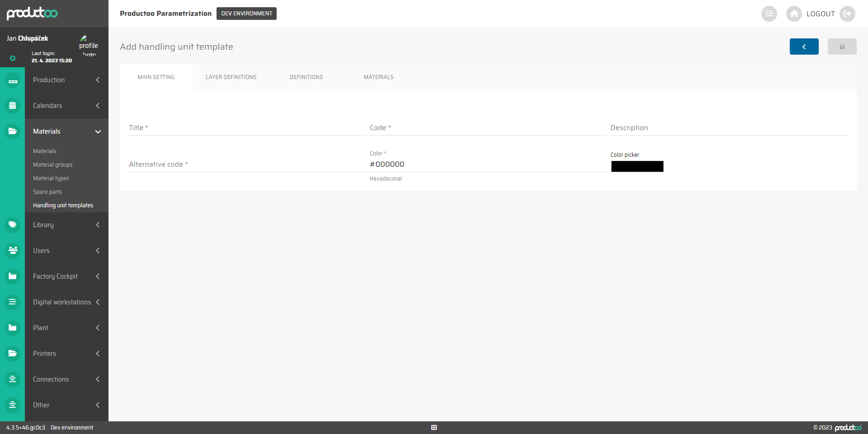
Task: Click the Users group icon
Action: pos(13,250)
